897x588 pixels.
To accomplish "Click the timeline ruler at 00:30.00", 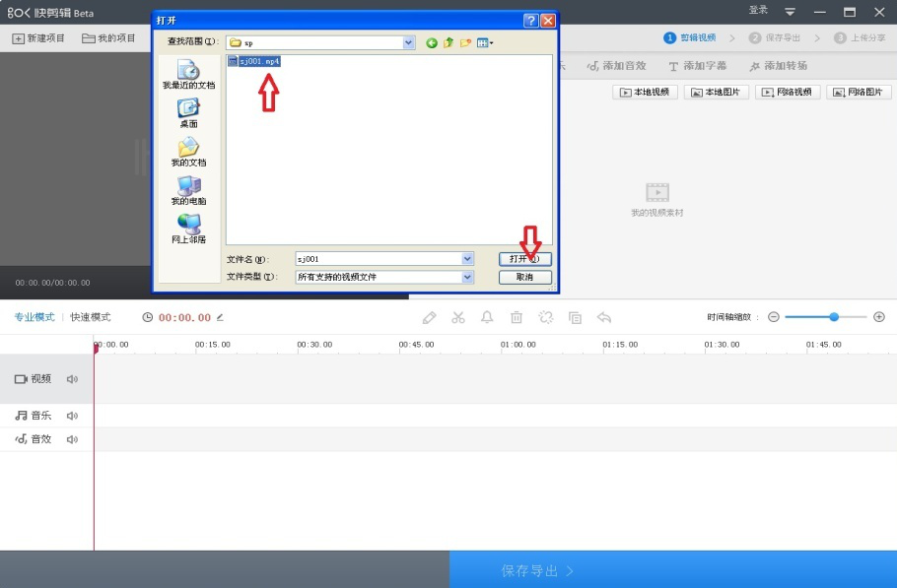I will [314, 345].
